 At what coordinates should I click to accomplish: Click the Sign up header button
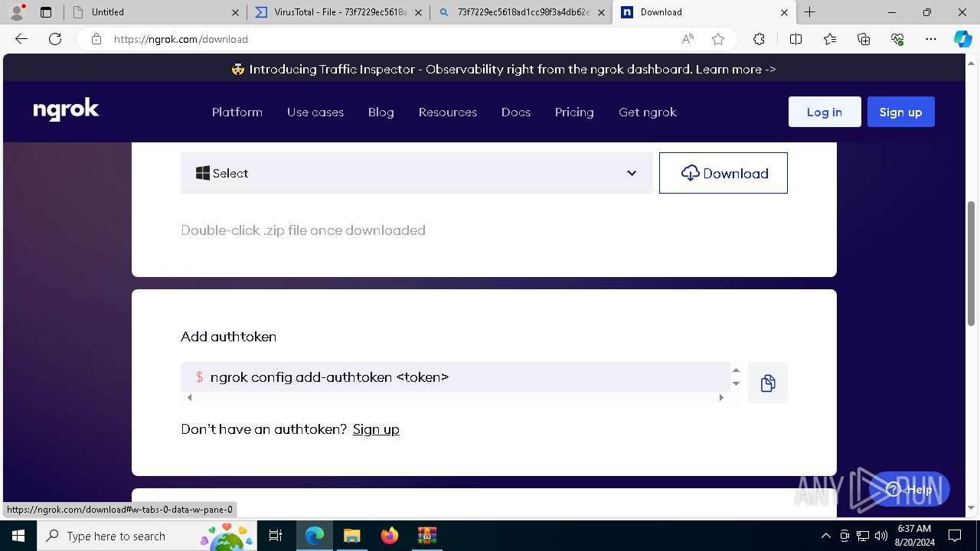(x=900, y=112)
